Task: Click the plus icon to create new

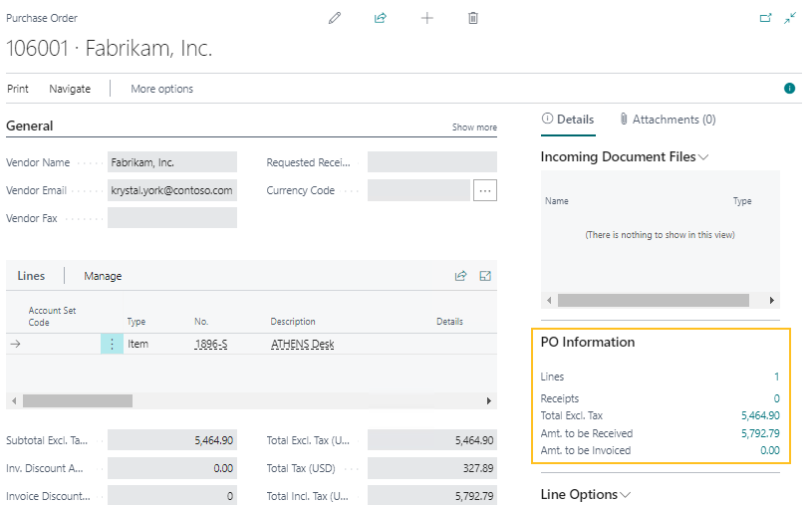Action: coord(427,18)
